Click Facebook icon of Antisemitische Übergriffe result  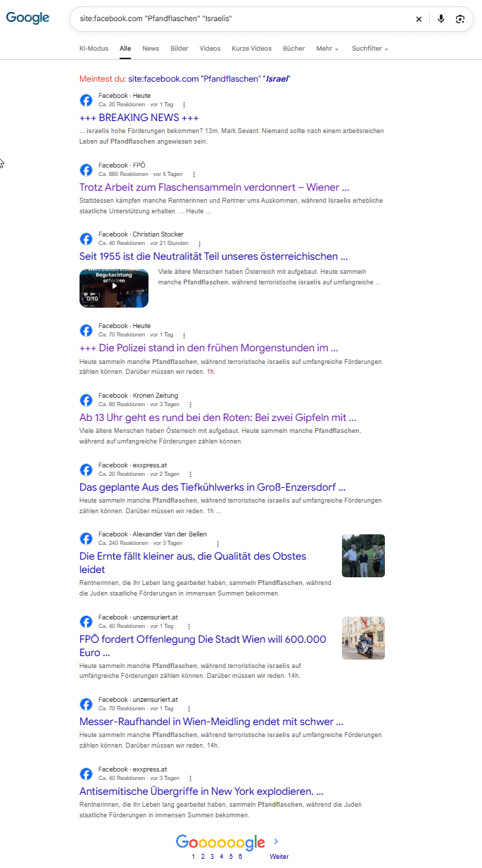[86, 774]
